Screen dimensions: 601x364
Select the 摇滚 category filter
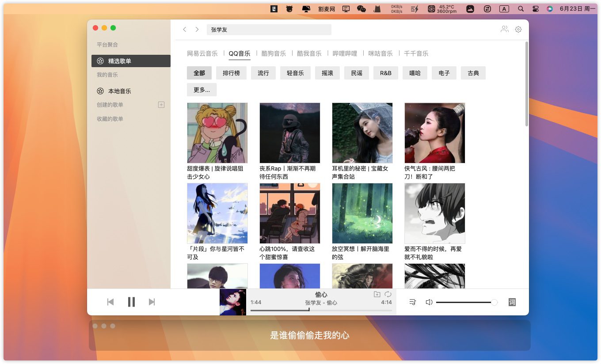pyautogui.click(x=327, y=73)
